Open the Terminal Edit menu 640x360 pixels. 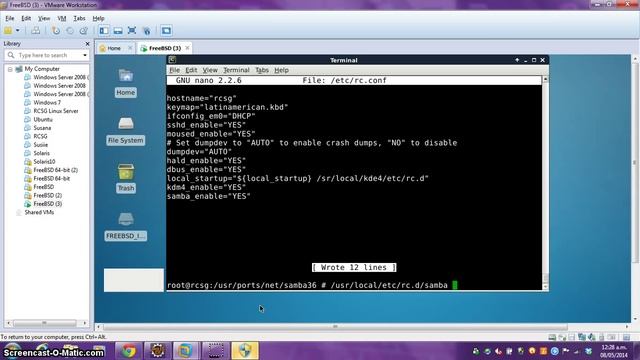point(191,70)
